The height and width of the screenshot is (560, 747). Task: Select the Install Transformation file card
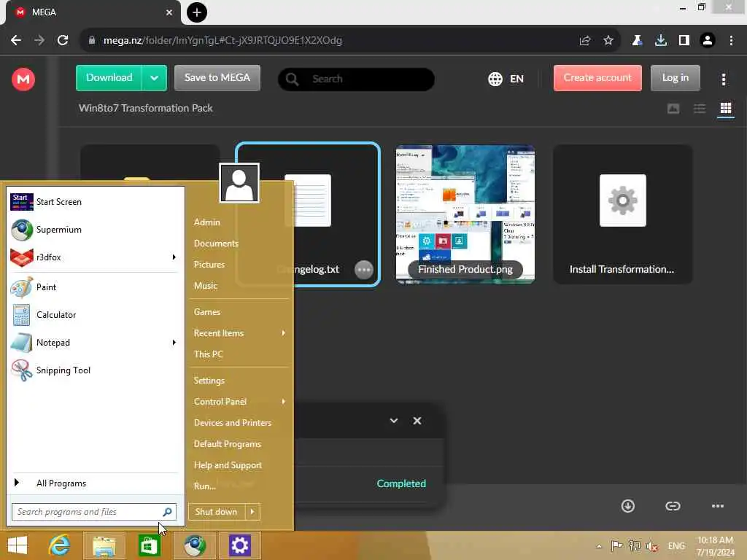point(623,214)
